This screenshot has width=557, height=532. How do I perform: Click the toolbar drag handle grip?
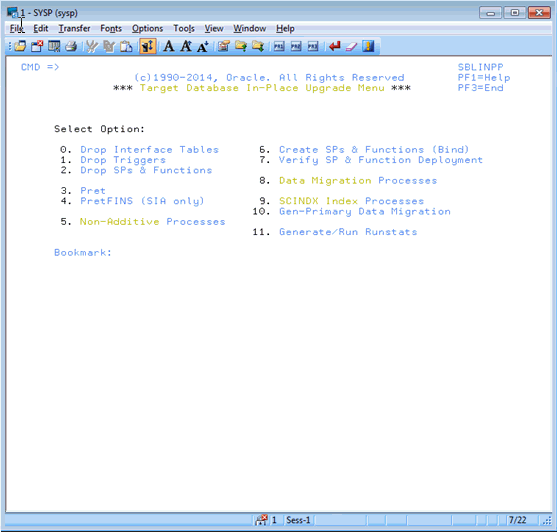(x=10, y=46)
